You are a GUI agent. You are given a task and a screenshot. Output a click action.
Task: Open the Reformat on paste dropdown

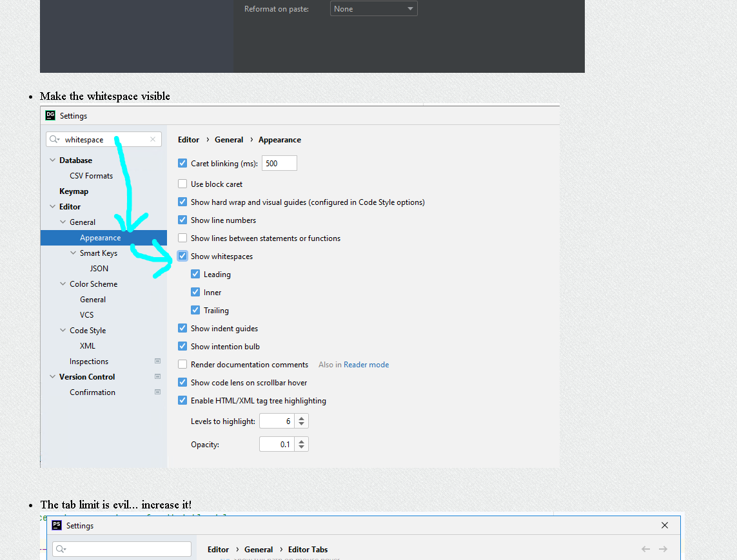click(x=374, y=8)
